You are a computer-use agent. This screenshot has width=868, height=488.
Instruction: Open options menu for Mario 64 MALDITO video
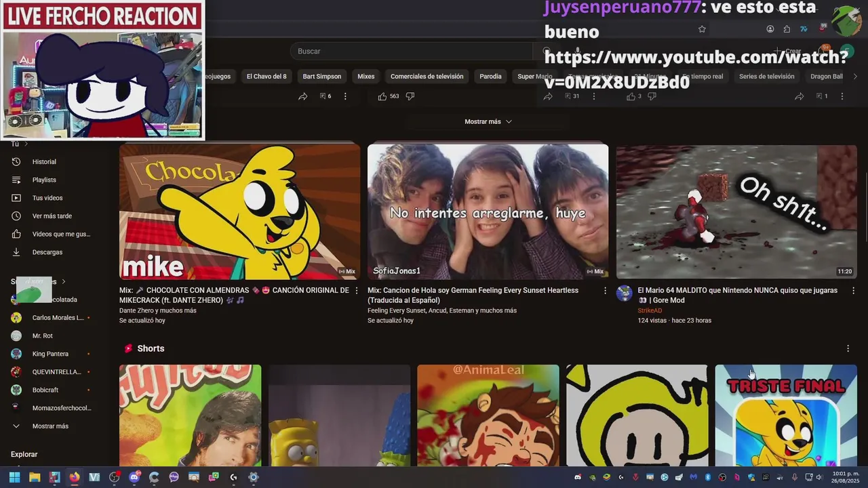(x=853, y=291)
